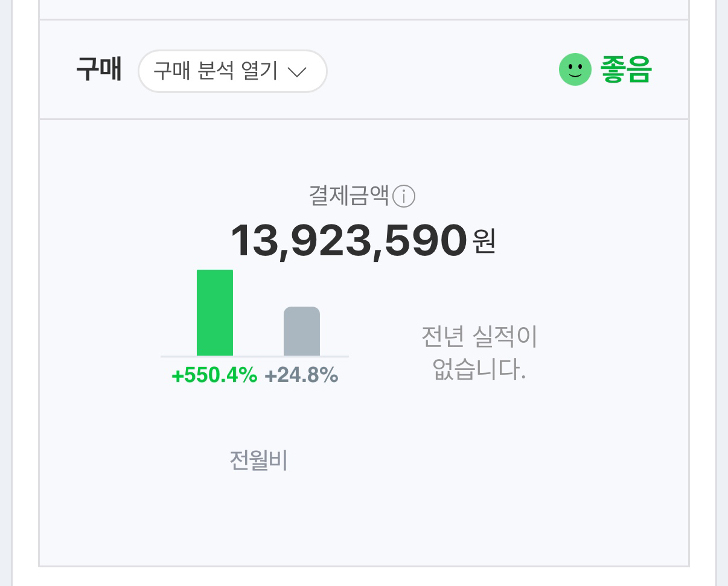728x586 pixels.
Task: Click the green +550.4% change value
Action: click(x=214, y=375)
